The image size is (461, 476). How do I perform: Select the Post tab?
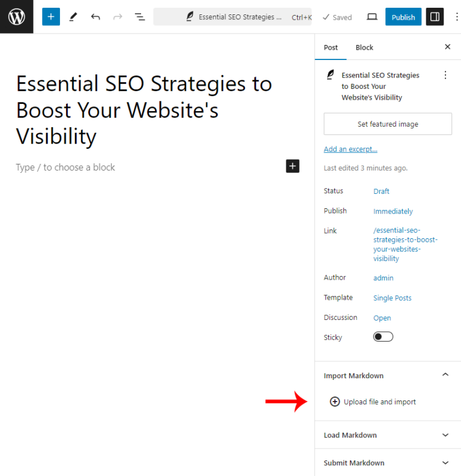tap(331, 47)
